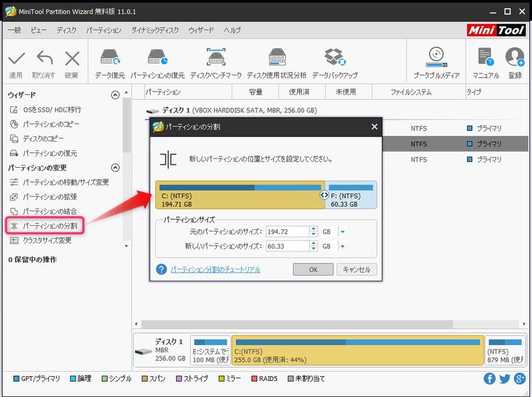
Task: Open the Facebook icon
Action: point(489,378)
